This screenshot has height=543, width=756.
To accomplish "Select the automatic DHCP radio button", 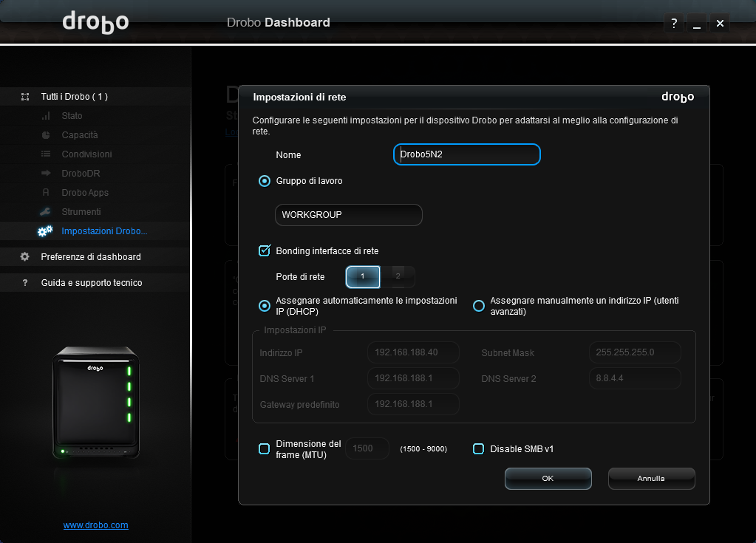I will (265, 306).
